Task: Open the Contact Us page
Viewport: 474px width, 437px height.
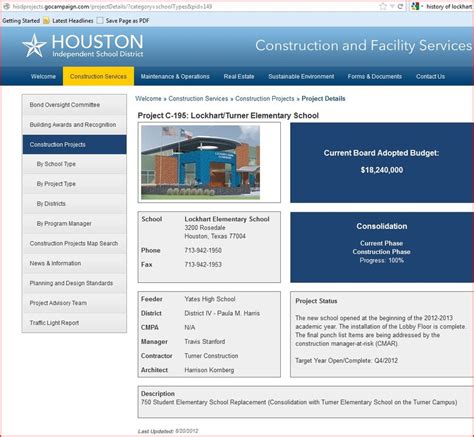Action: click(x=430, y=76)
